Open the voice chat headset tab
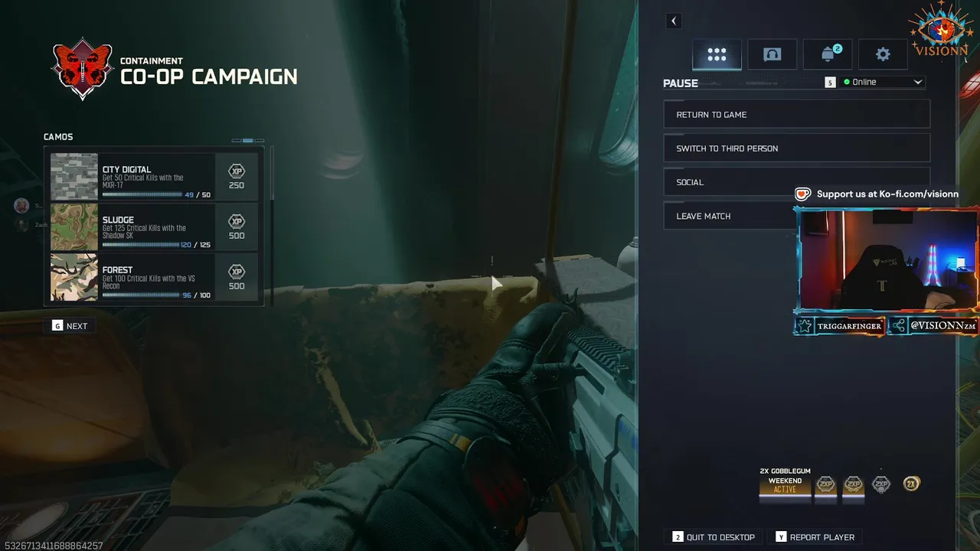The image size is (980, 551). (x=772, y=54)
